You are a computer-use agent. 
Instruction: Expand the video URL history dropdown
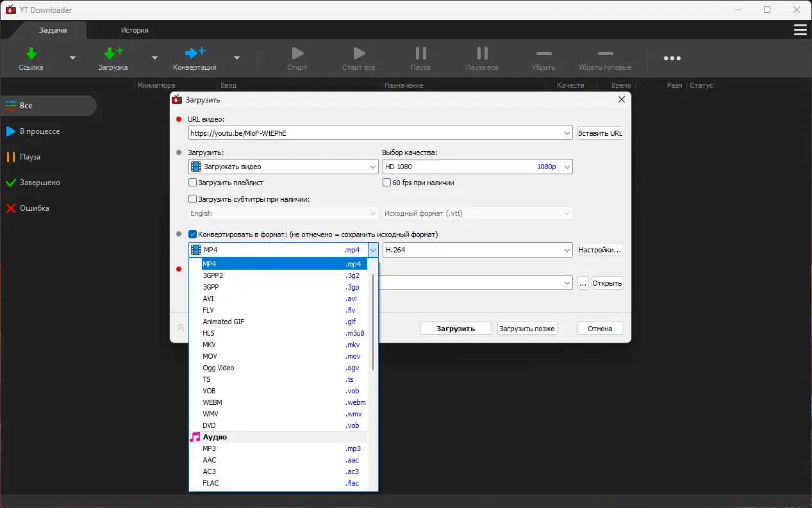coord(567,133)
